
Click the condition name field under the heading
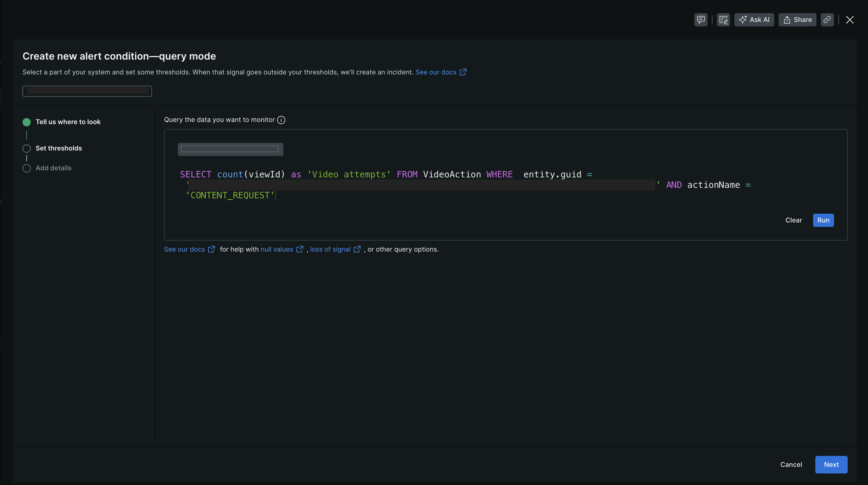[87, 91]
